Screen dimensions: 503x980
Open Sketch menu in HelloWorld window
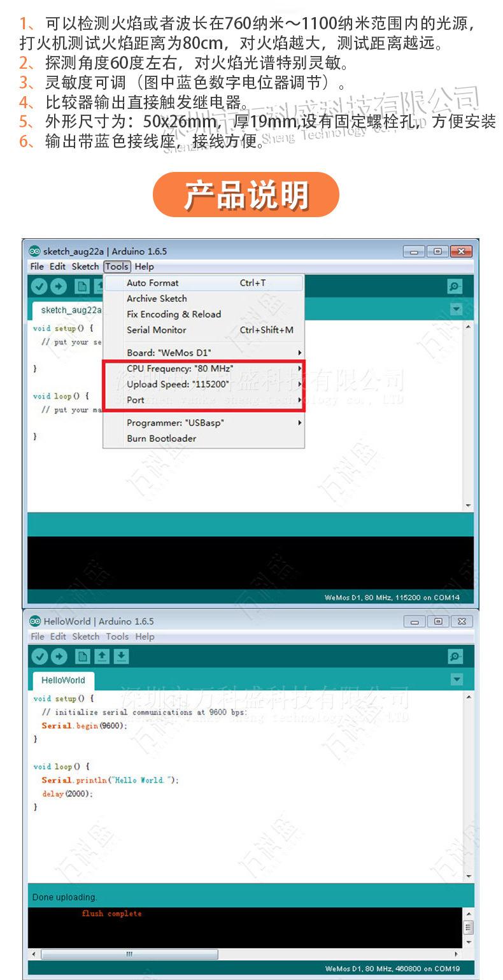coord(86,636)
